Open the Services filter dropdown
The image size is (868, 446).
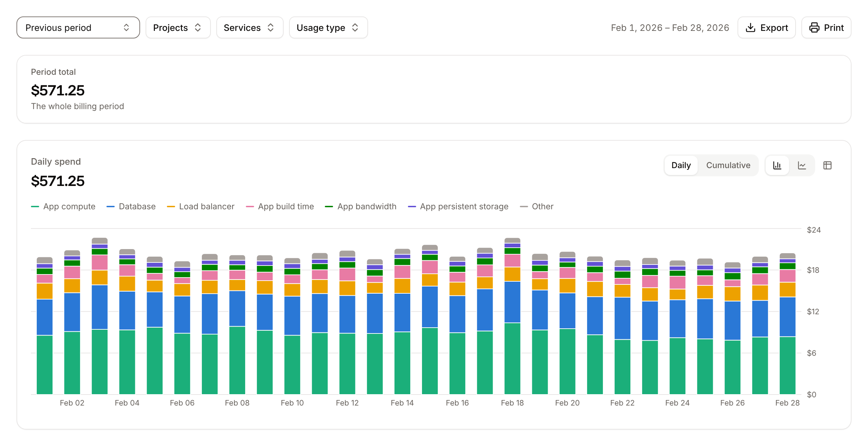click(x=250, y=27)
